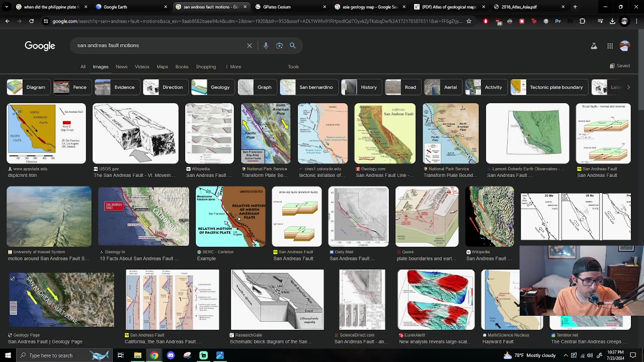Open Chrome three-dot menu

636,21
